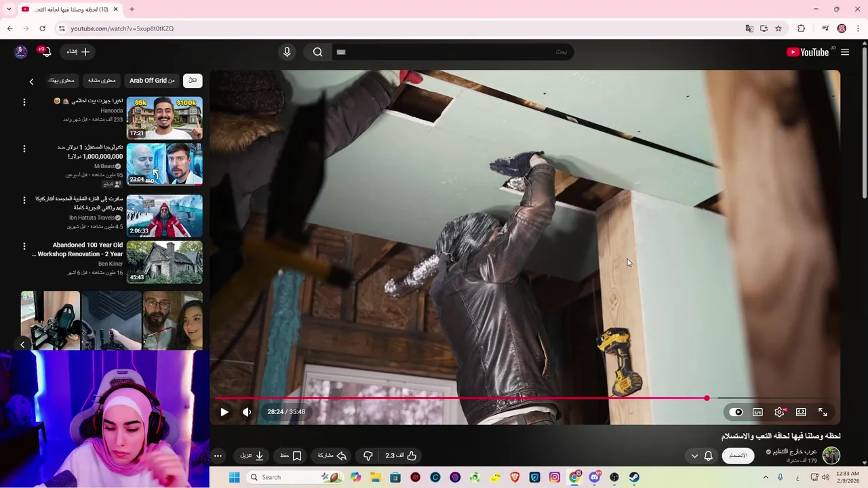Image resolution: width=868 pixels, height=488 pixels.
Task: Open the account avatar menu
Action: tap(21, 52)
